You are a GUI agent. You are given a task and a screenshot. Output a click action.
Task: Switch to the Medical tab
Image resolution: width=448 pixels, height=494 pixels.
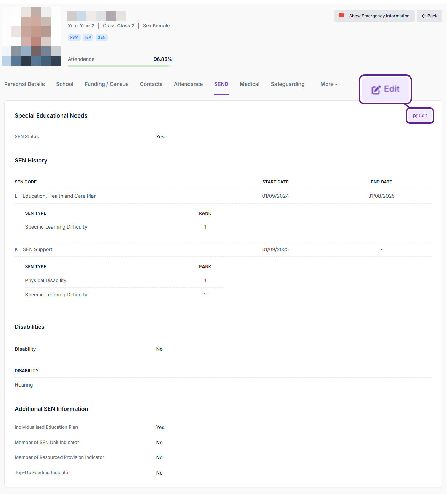[249, 84]
